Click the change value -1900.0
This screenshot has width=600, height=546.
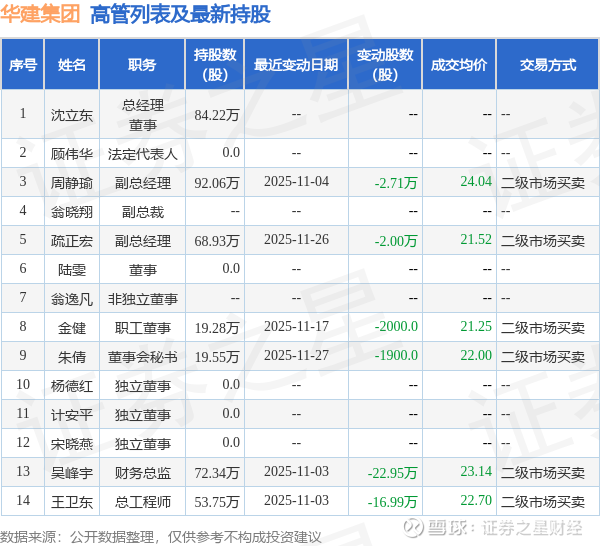coord(396,355)
